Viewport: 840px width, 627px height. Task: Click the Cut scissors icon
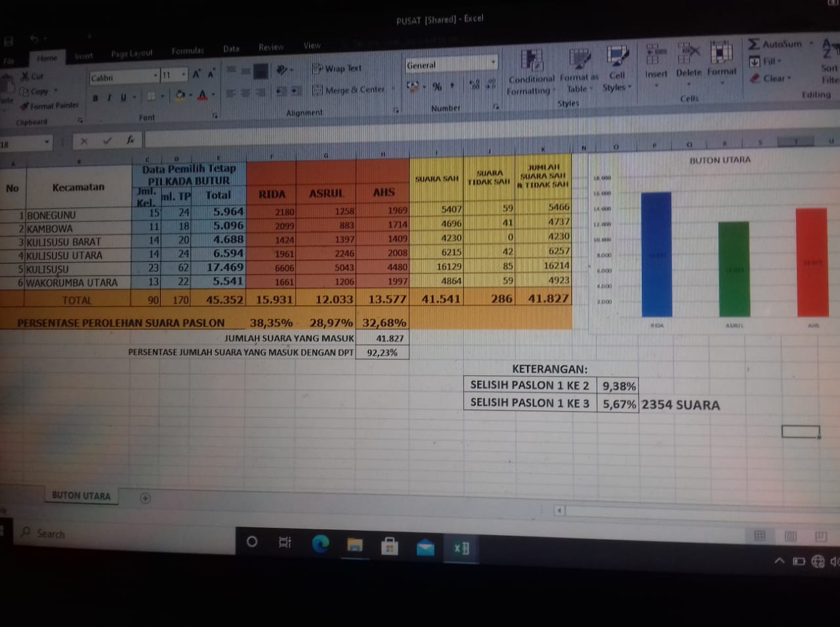[25, 77]
